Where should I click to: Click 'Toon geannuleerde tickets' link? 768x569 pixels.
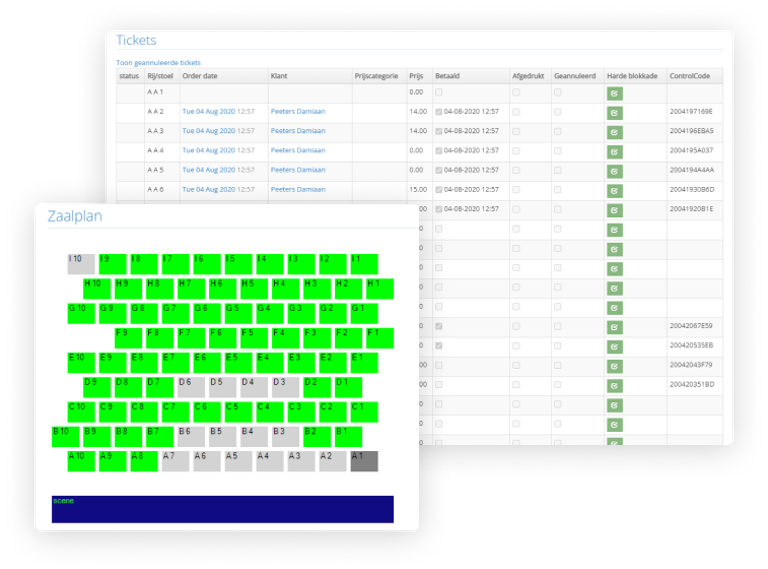pyautogui.click(x=158, y=62)
